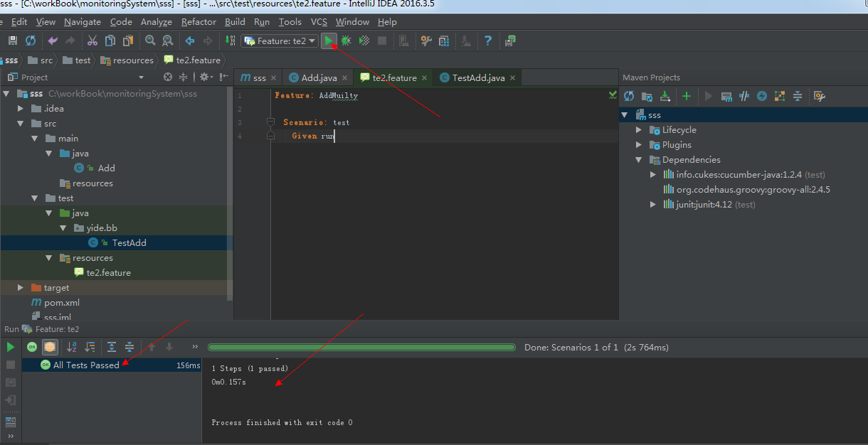This screenshot has width=868, height=445.
Task: Click the Copy icon in main toolbar
Action: [110, 41]
